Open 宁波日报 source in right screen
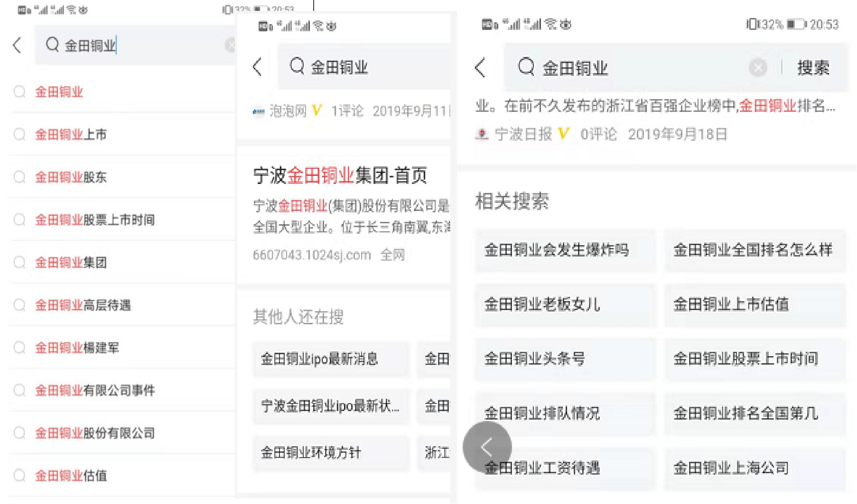 [x=523, y=135]
